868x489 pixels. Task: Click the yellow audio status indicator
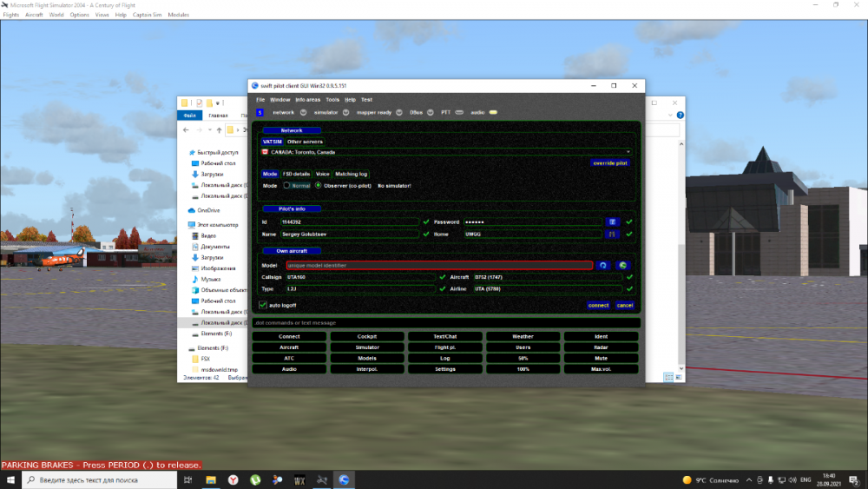493,112
